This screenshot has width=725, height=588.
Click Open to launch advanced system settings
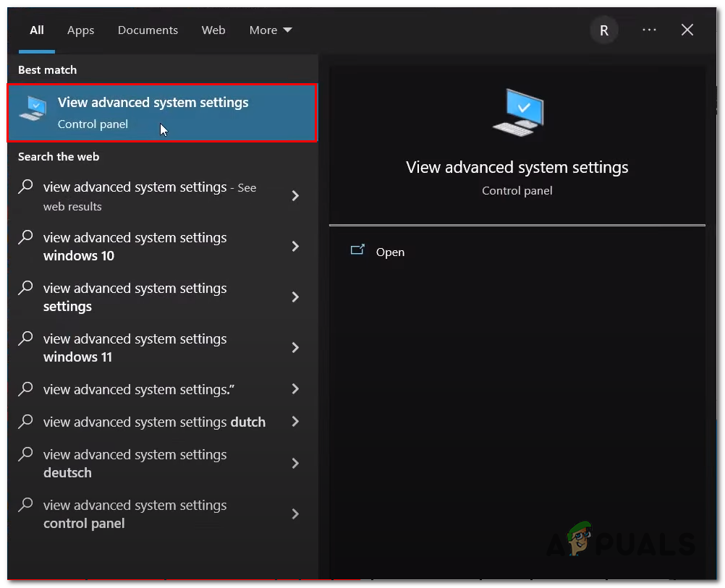click(x=391, y=252)
